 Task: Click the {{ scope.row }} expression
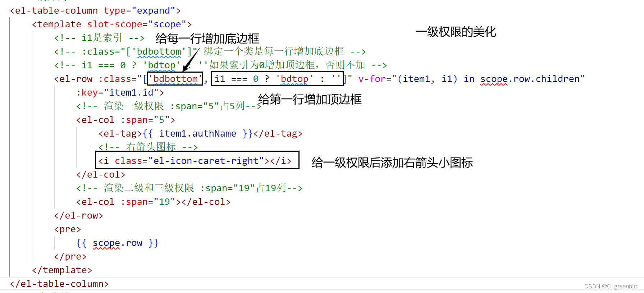[x=117, y=243]
